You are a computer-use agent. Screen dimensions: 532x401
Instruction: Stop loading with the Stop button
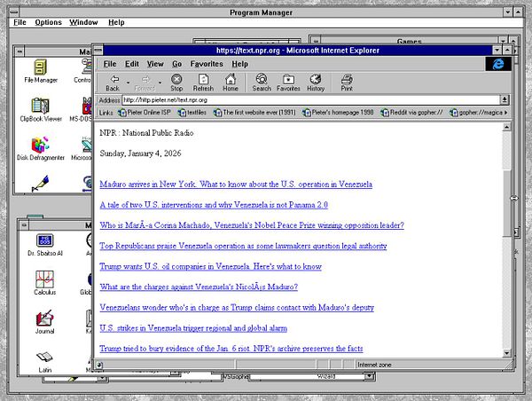176,83
